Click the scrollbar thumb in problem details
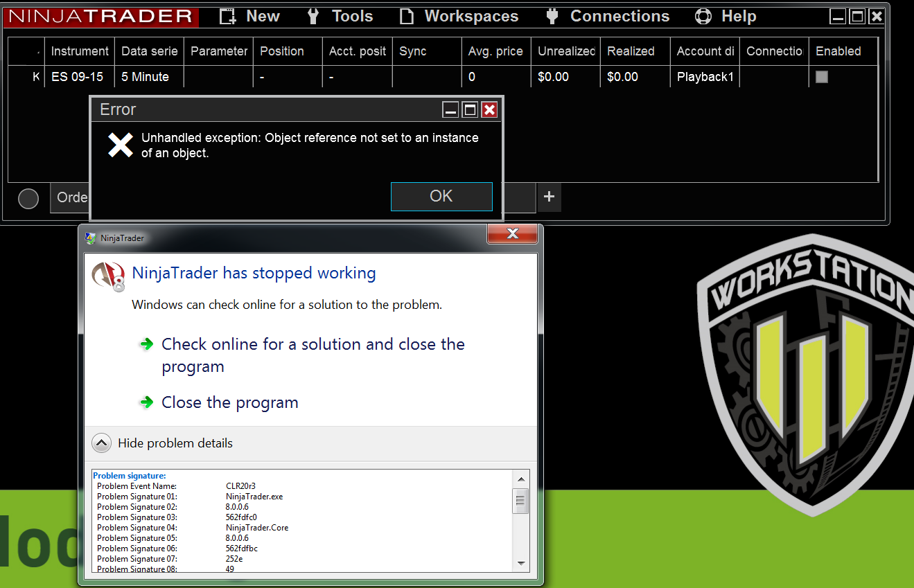Viewport: 914px width, 588px height. [x=521, y=500]
